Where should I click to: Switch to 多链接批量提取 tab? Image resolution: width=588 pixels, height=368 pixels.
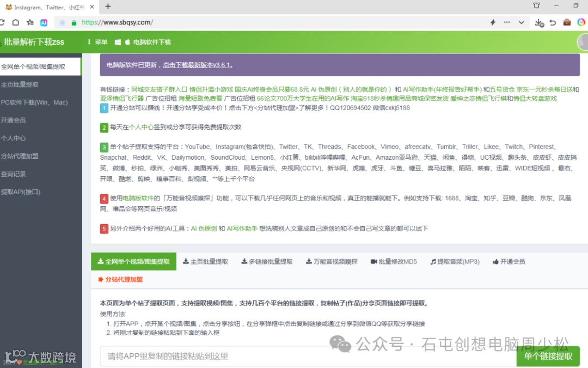coord(267,261)
